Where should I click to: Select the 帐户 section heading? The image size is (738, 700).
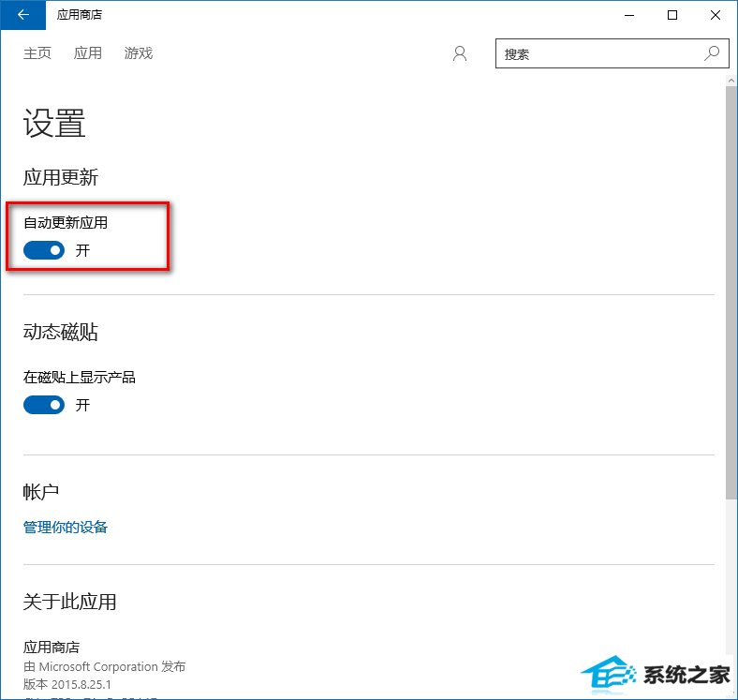point(41,492)
